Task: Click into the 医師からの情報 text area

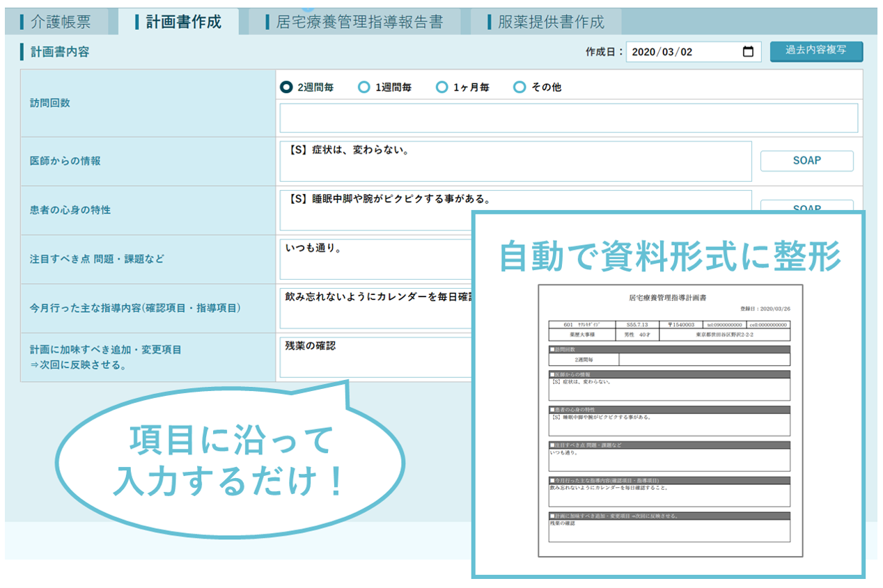Action: pos(515,161)
